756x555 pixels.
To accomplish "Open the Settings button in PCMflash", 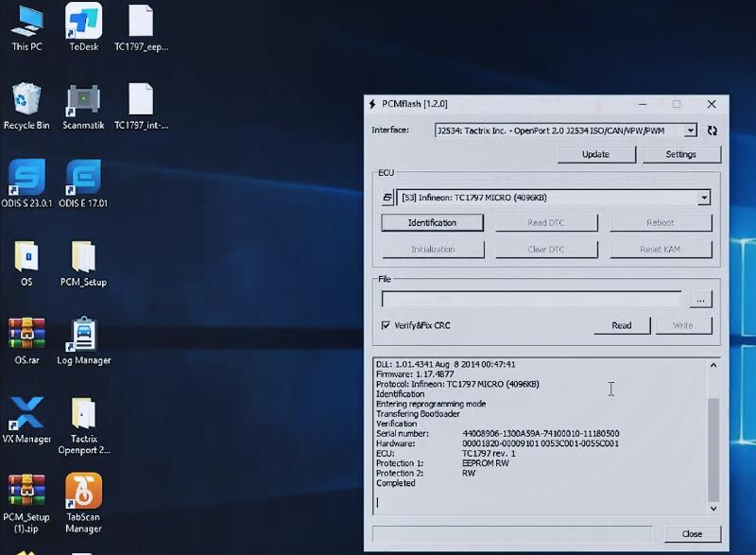I will click(680, 154).
